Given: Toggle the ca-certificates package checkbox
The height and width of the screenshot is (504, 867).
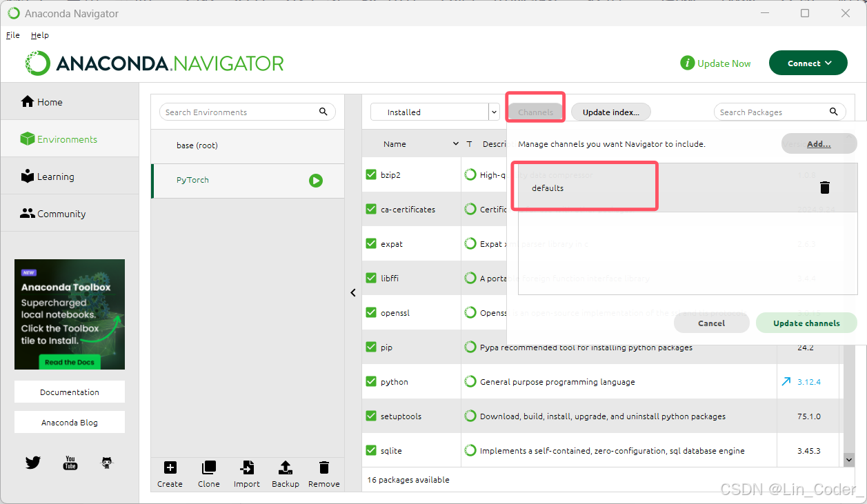Looking at the screenshot, I should pos(371,209).
